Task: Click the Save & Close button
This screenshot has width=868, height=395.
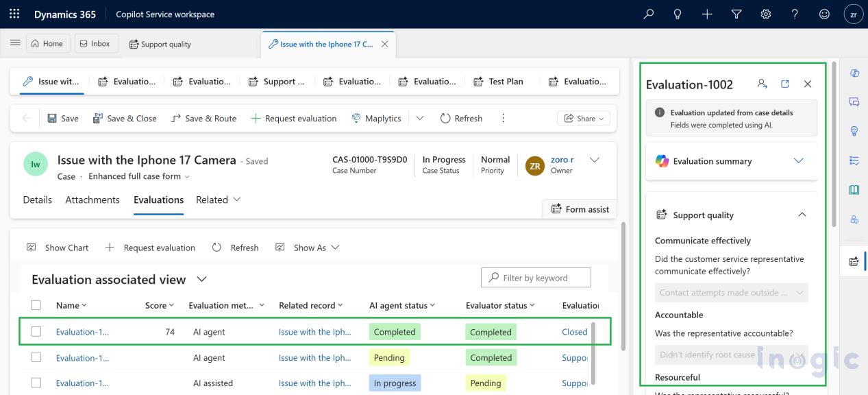Action: coord(125,118)
